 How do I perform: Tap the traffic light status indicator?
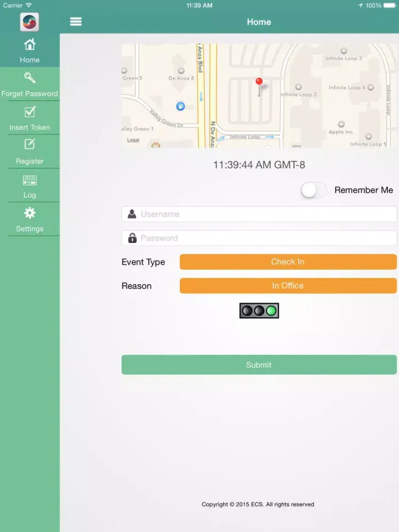point(259,311)
